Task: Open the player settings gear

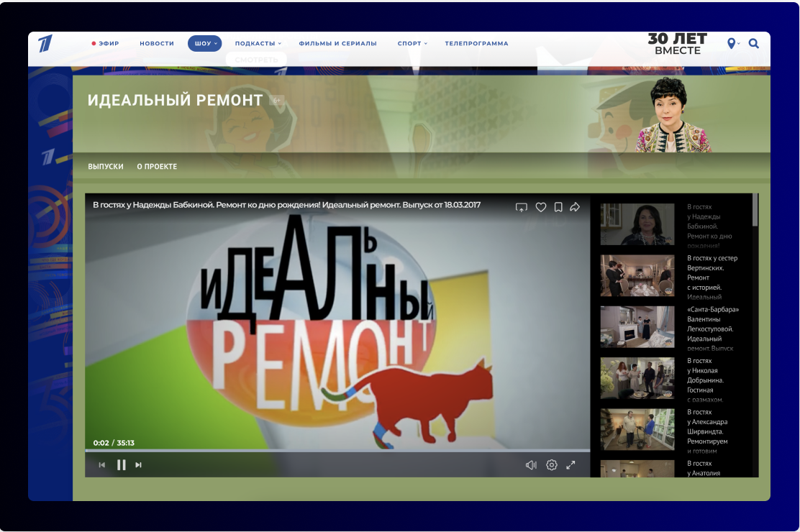Action: pyautogui.click(x=551, y=464)
